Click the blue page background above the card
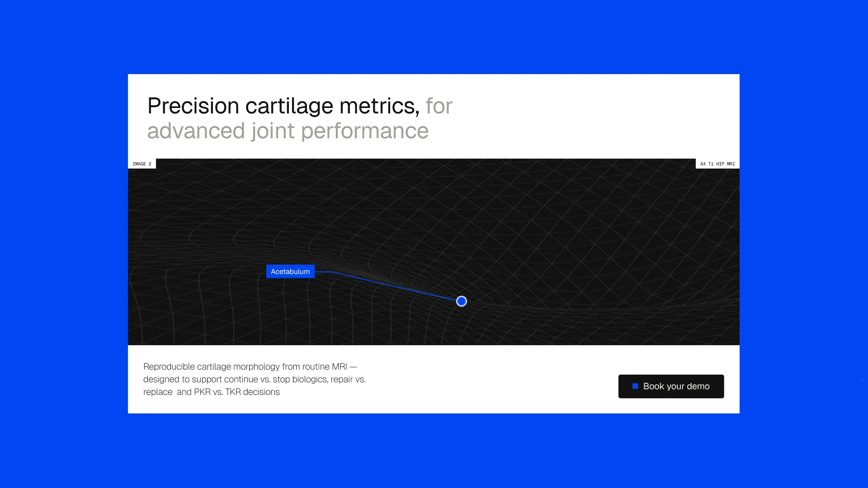The image size is (868, 488). tap(434, 36)
